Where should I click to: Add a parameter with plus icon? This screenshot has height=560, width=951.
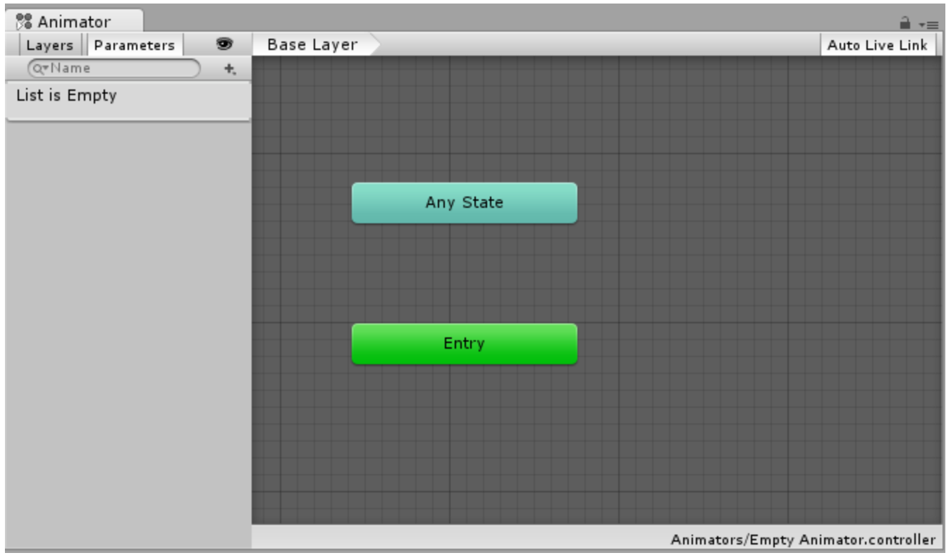coord(229,69)
